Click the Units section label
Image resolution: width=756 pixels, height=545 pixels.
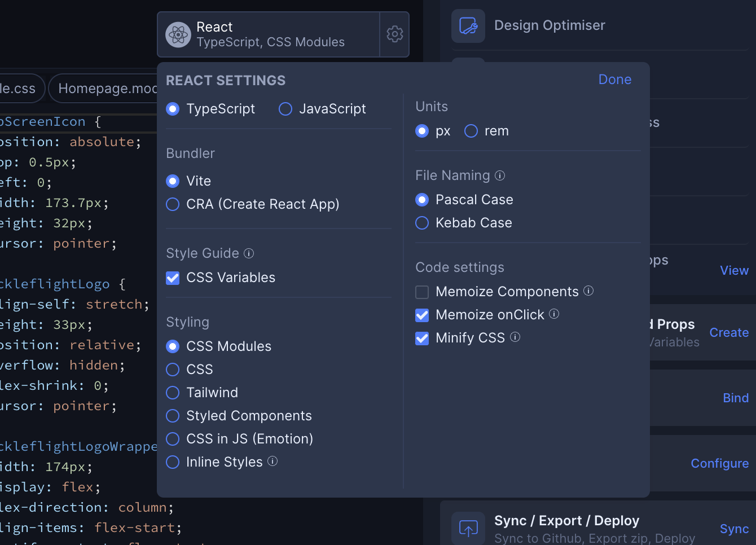coord(432,107)
